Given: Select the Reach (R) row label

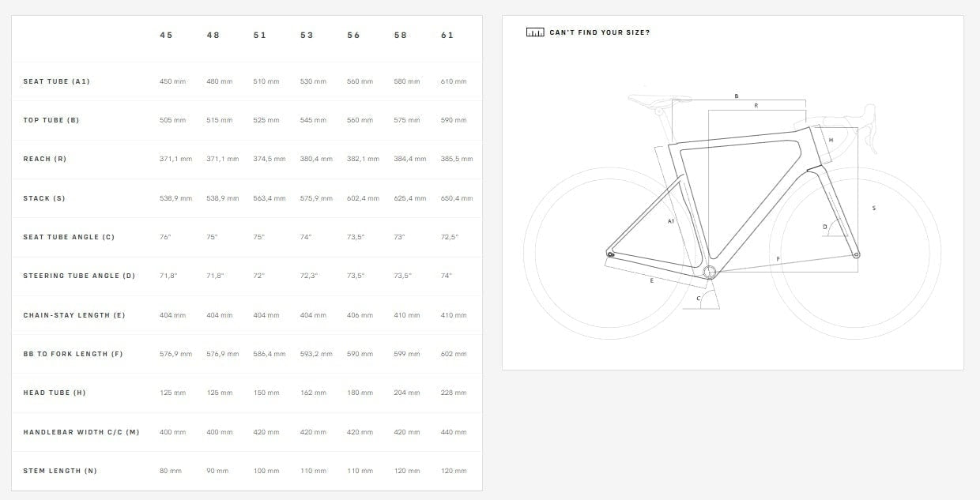Looking at the screenshot, I should [45, 159].
